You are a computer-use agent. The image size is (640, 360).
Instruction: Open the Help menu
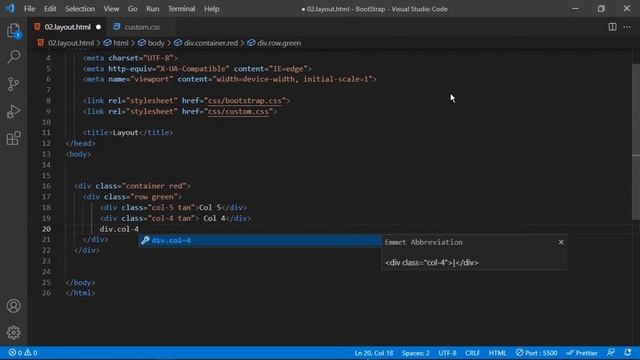(211, 9)
